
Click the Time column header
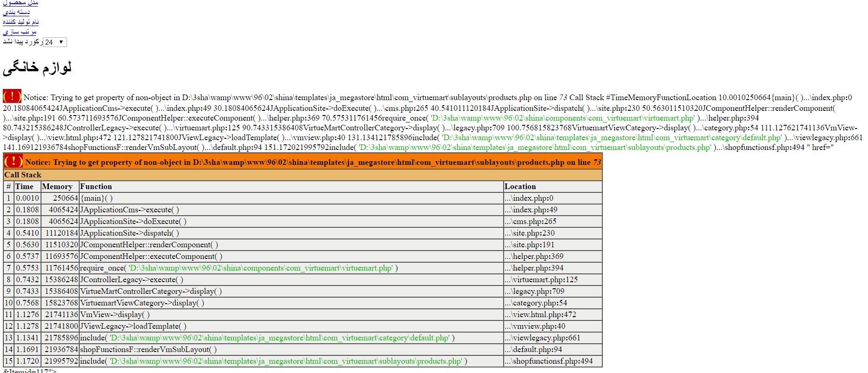pyautogui.click(x=27, y=186)
